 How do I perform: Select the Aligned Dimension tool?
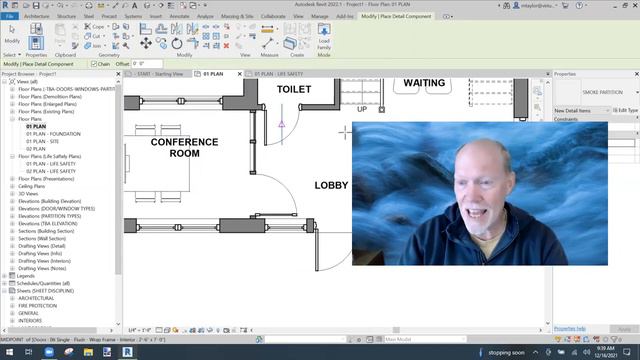point(267,29)
